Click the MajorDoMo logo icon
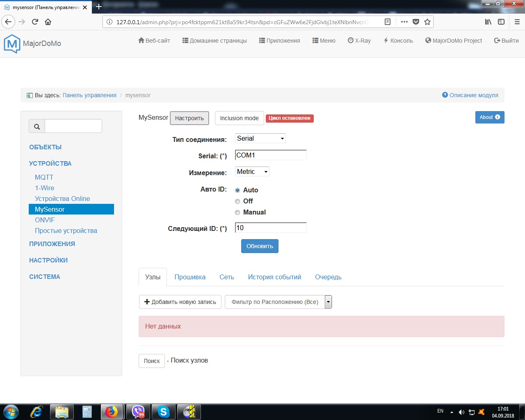Image resolution: width=525 pixels, height=420 pixels. click(x=12, y=43)
